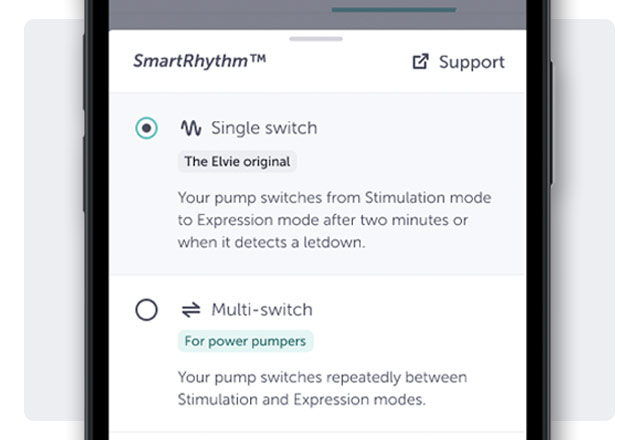Tap the empty area under SmartRhythm title

pyautogui.click(x=318, y=83)
